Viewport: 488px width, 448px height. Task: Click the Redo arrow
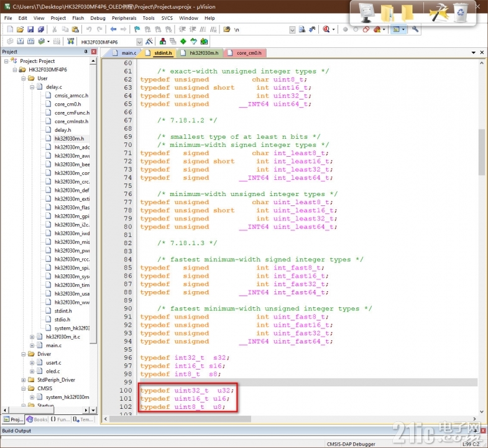tap(99, 29)
